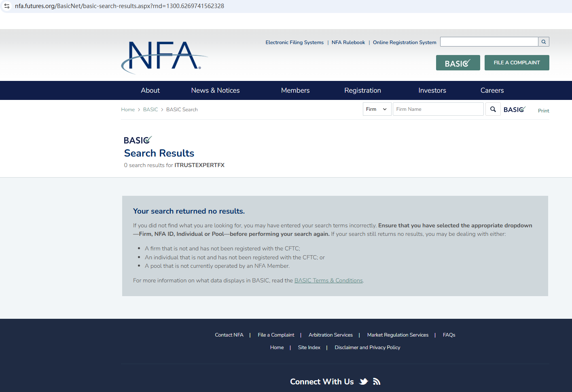
Task: Click the Firm Name input field
Action: pyautogui.click(x=438, y=109)
